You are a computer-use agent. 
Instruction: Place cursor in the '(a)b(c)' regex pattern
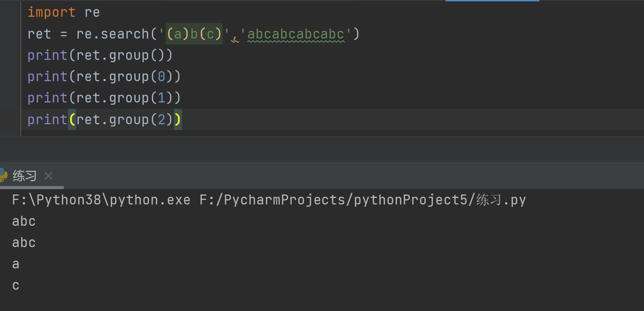point(194,34)
